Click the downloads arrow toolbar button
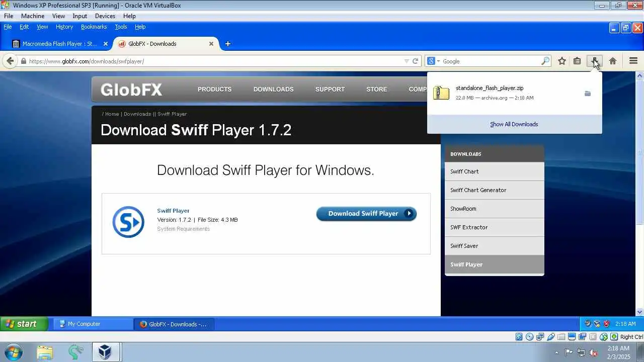Image resolution: width=644 pixels, height=362 pixels. (x=595, y=61)
